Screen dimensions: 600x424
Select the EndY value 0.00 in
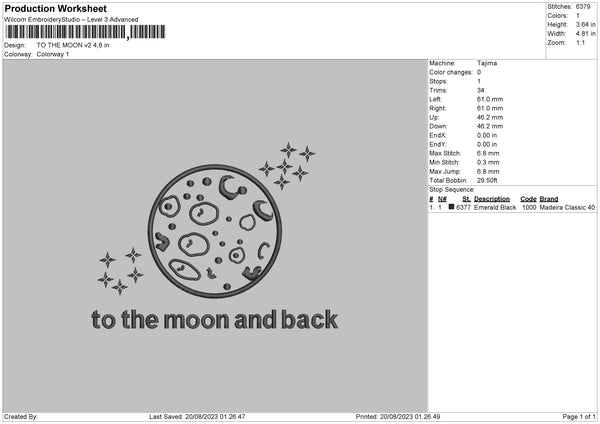point(487,145)
